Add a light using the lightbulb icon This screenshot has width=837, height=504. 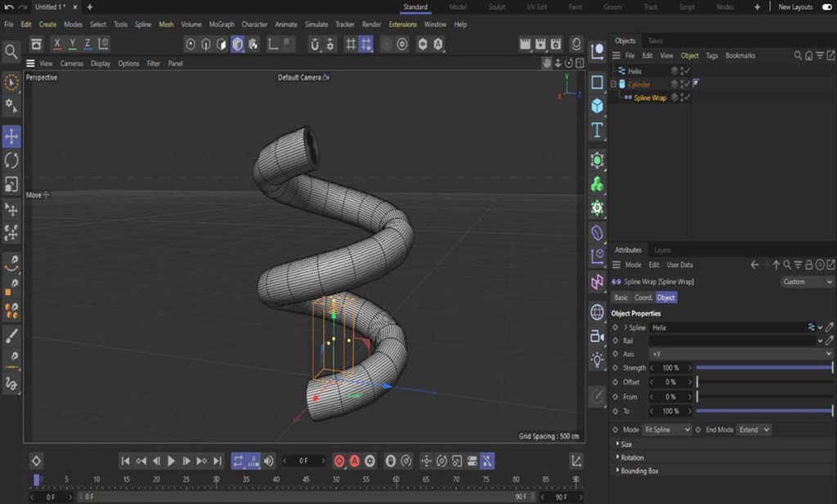point(598,359)
